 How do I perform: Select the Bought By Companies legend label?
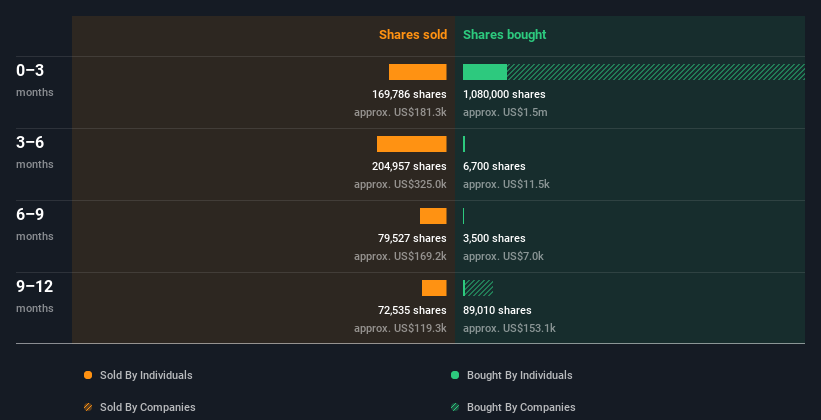521,407
